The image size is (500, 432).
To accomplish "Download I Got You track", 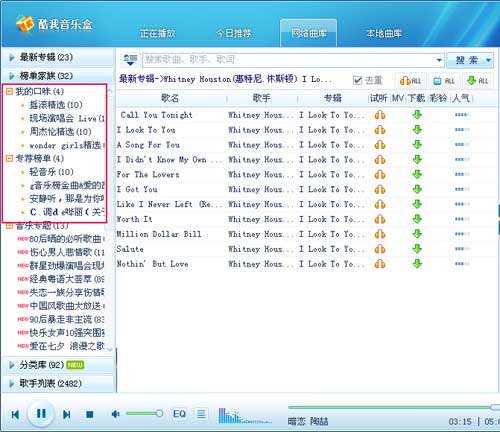I will click(417, 189).
